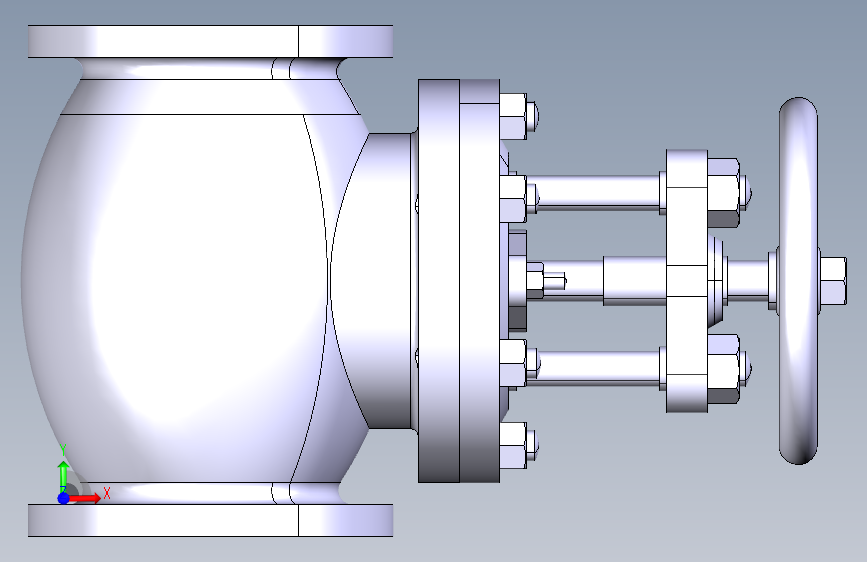Click the upper hex nut on yoke plate
867x562 pixels.
[723, 192]
